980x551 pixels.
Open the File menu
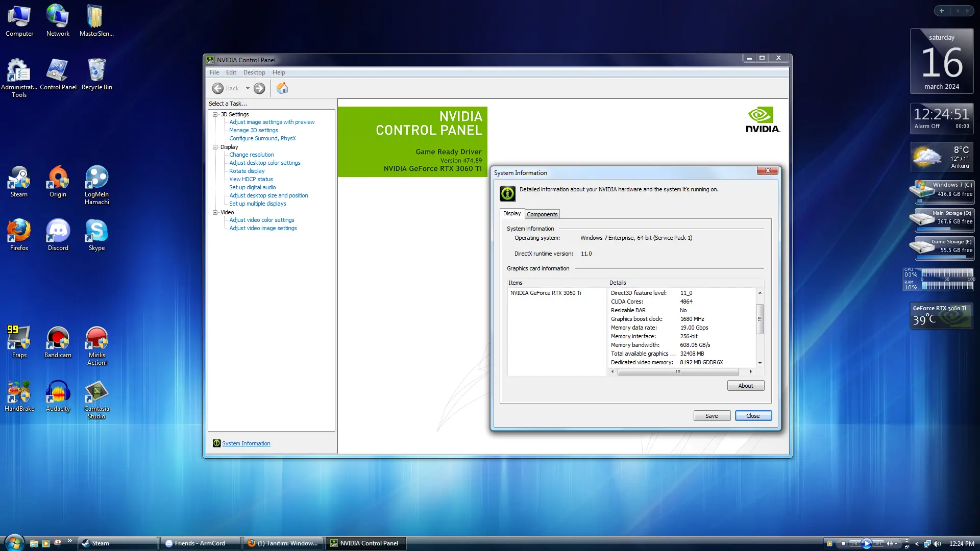(214, 72)
